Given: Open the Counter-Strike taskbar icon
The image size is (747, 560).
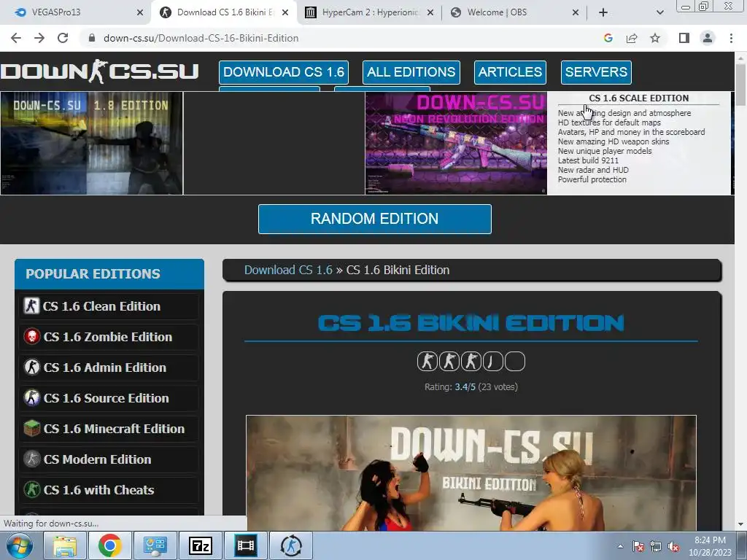Looking at the screenshot, I should point(291,545).
